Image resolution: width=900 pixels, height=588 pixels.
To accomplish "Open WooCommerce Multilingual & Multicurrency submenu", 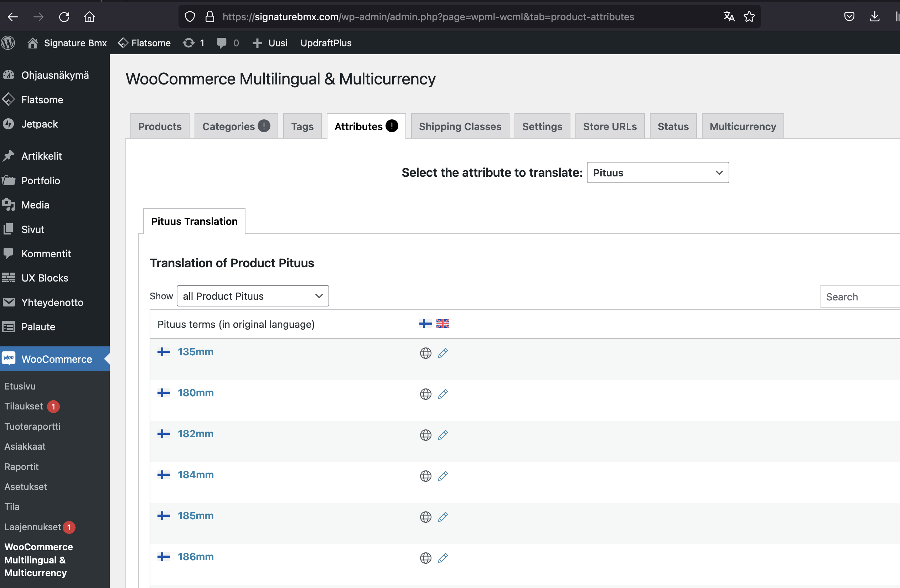I will (x=38, y=559).
